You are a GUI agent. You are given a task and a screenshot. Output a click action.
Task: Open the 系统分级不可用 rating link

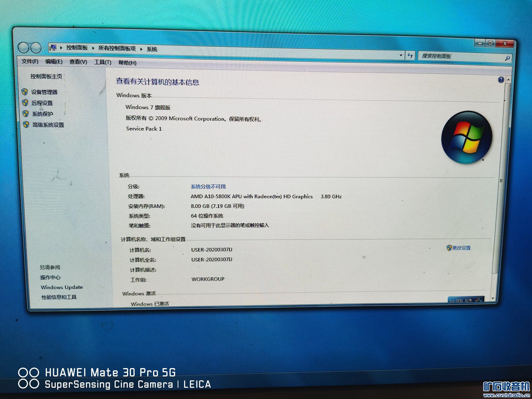[208, 187]
